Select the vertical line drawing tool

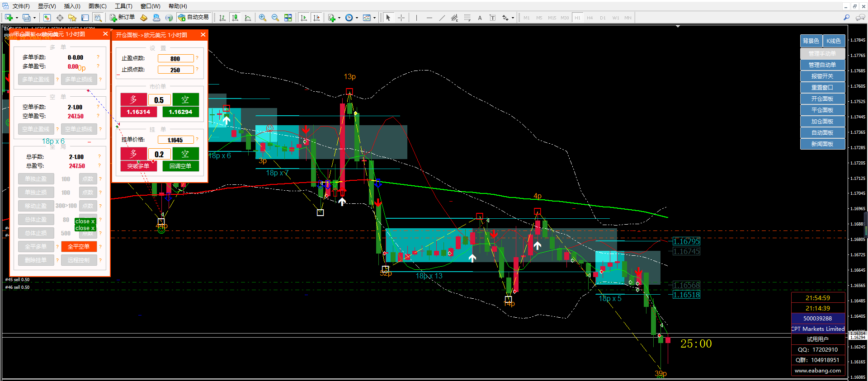416,18
